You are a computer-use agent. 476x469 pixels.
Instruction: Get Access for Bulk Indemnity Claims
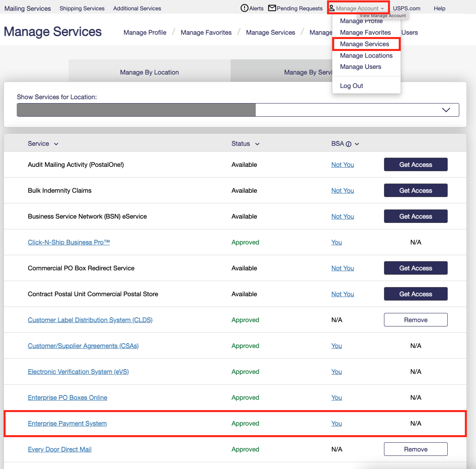pos(415,191)
